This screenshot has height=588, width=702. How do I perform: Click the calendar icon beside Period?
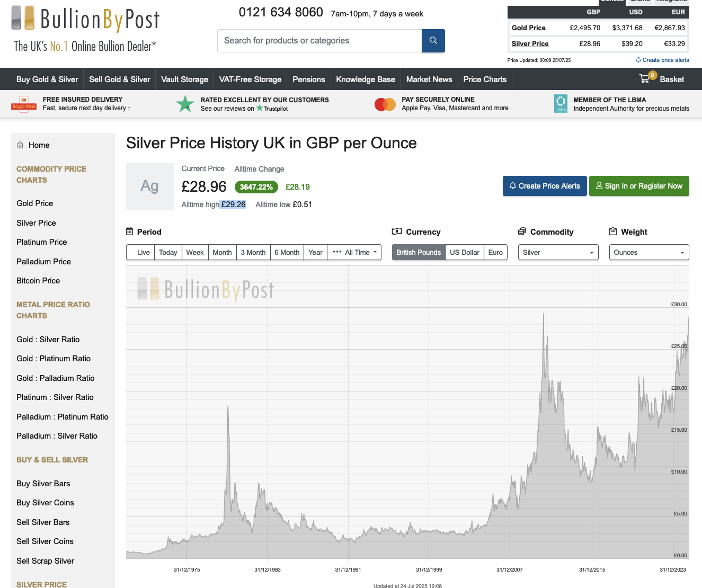point(130,231)
